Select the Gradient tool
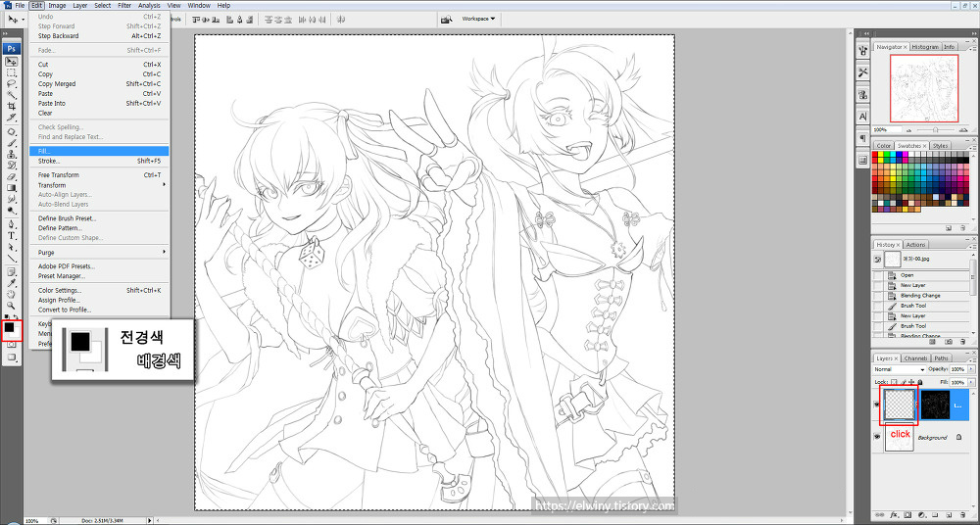 click(x=12, y=188)
